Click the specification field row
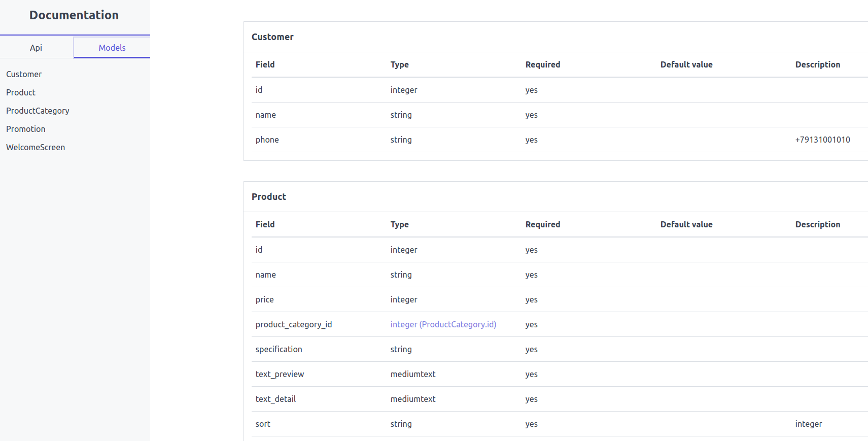Screen dimensions: 868x441 pos(279,349)
